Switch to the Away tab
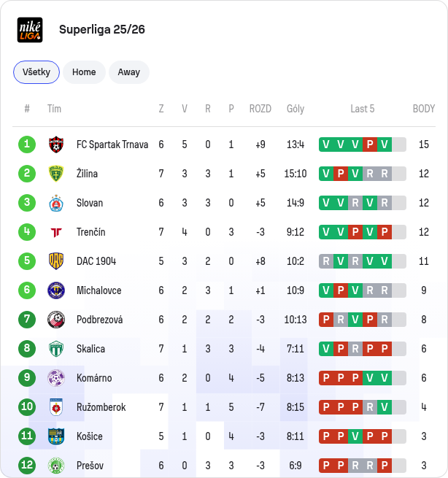Screen dimensions: 448x478 tap(129, 72)
